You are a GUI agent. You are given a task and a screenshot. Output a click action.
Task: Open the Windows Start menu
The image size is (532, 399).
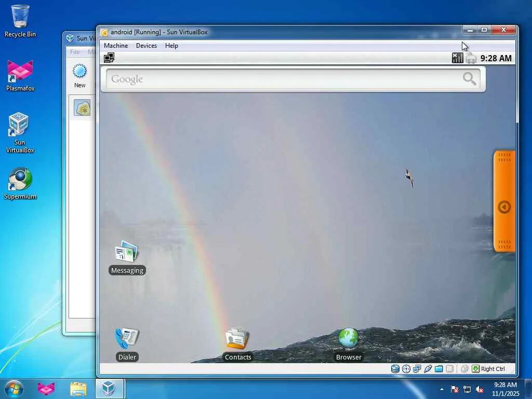pyautogui.click(x=14, y=389)
